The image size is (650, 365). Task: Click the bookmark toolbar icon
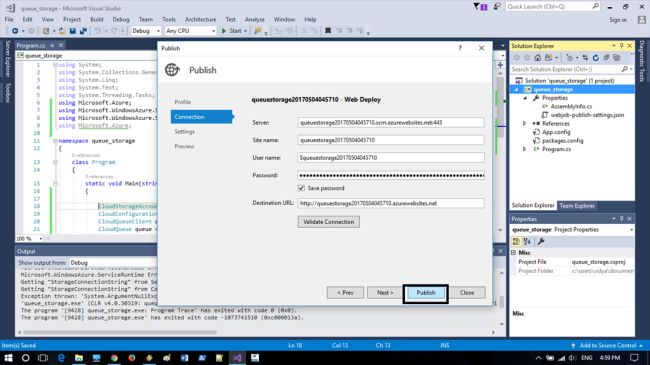point(328,31)
